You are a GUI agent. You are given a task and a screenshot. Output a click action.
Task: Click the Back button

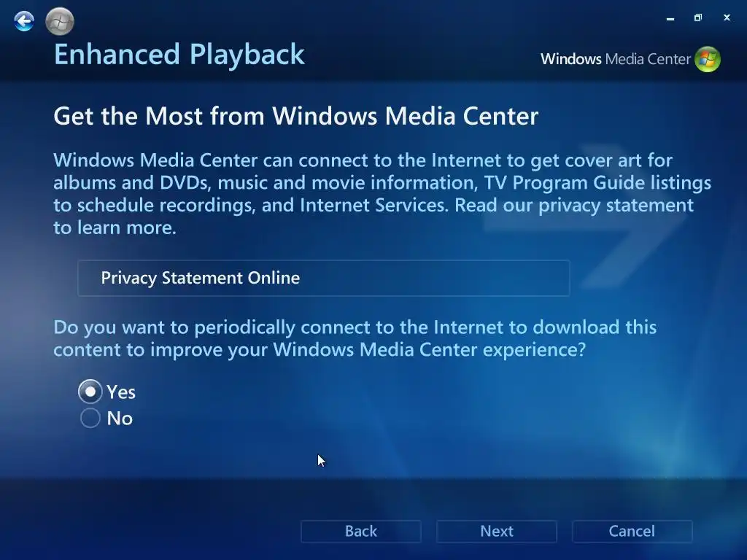click(x=361, y=532)
